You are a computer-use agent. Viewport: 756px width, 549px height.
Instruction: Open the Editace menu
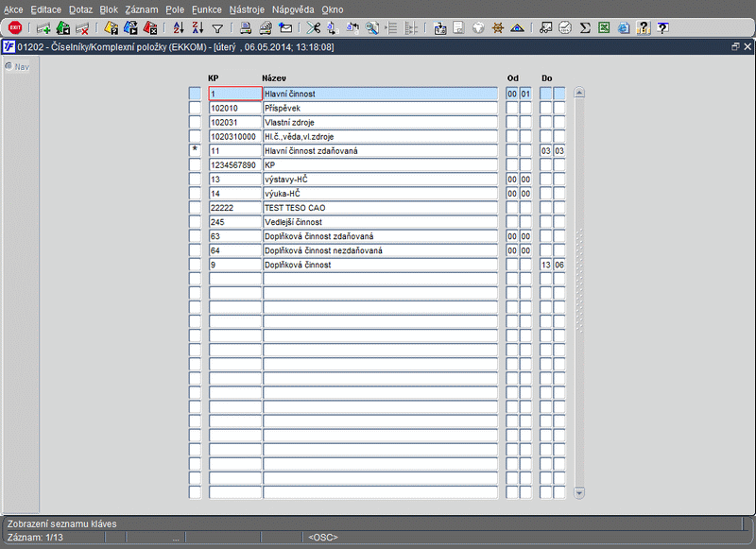pos(45,9)
